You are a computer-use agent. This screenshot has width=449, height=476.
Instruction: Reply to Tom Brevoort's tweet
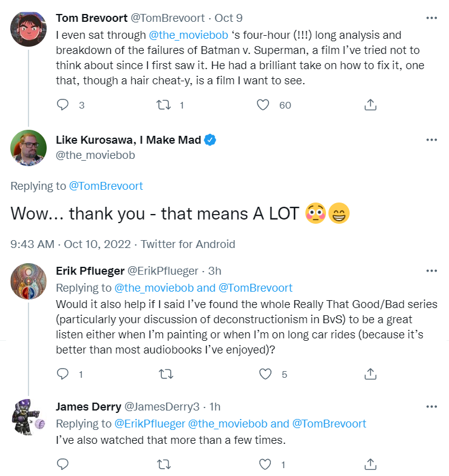click(63, 105)
